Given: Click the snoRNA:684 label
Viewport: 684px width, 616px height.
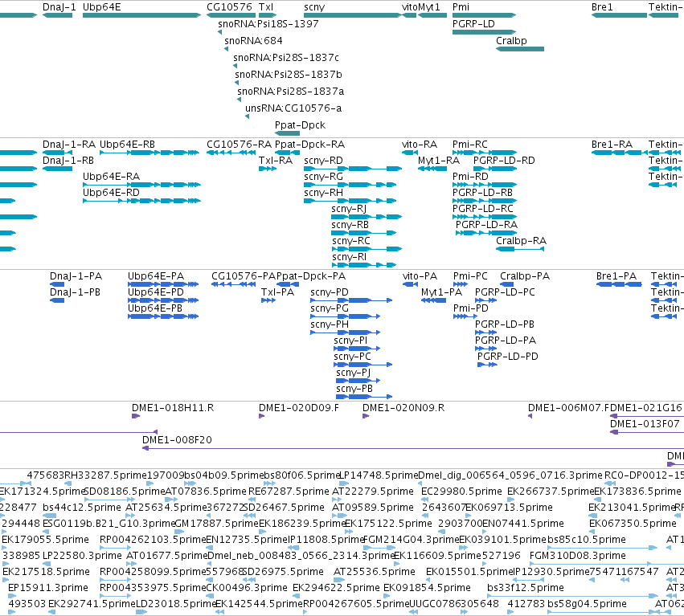Looking at the screenshot, I should click(x=253, y=40).
